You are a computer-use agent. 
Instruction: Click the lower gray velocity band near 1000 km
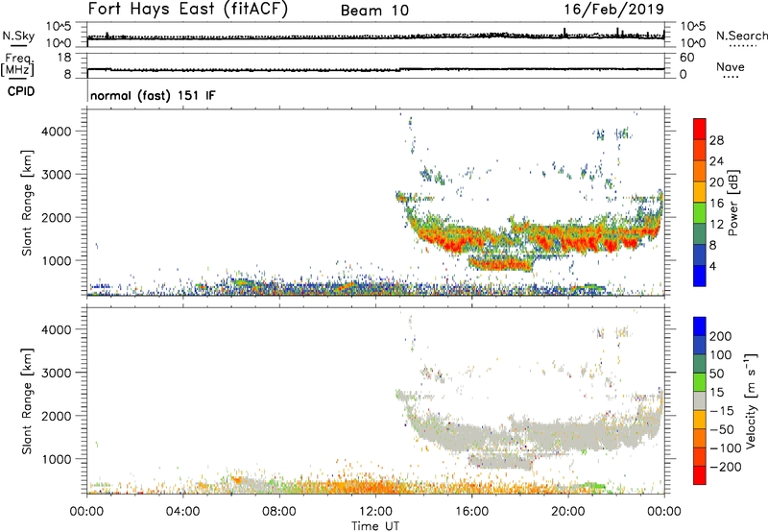500,462
